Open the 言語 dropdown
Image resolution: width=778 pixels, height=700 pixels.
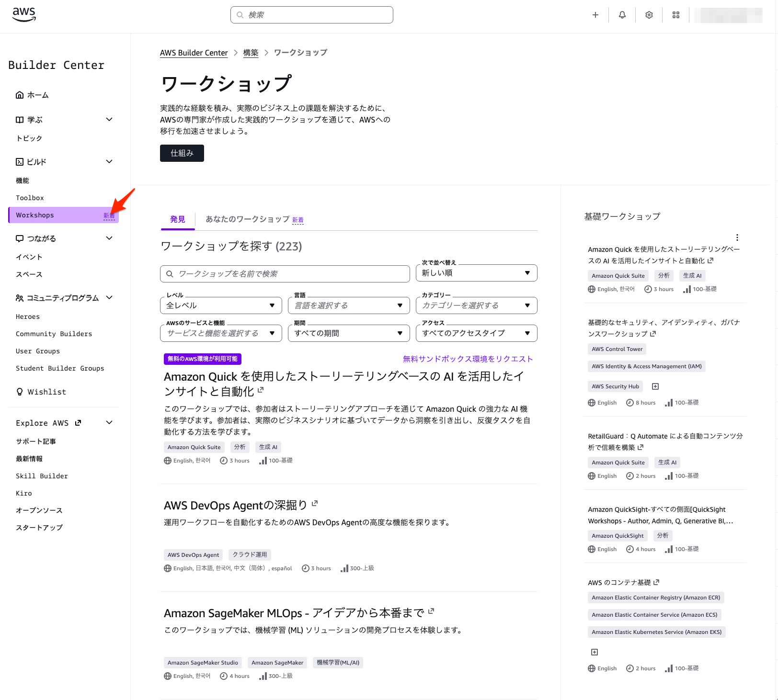(349, 305)
